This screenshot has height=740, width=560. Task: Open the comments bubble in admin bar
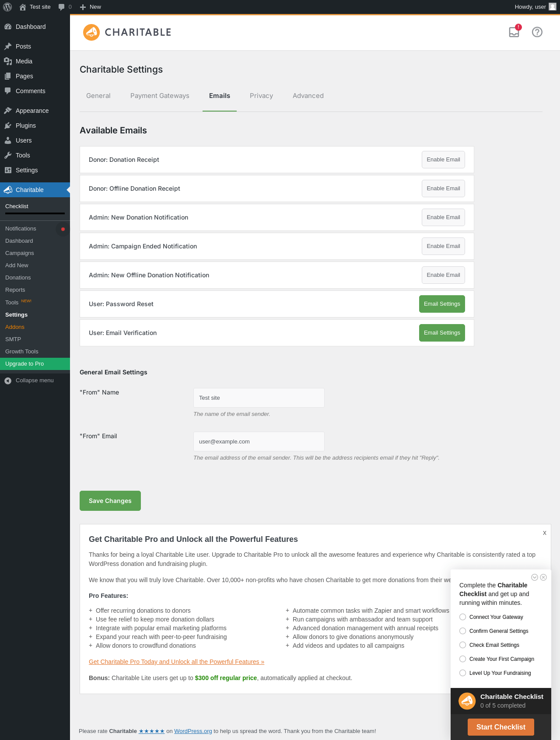point(61,7)
